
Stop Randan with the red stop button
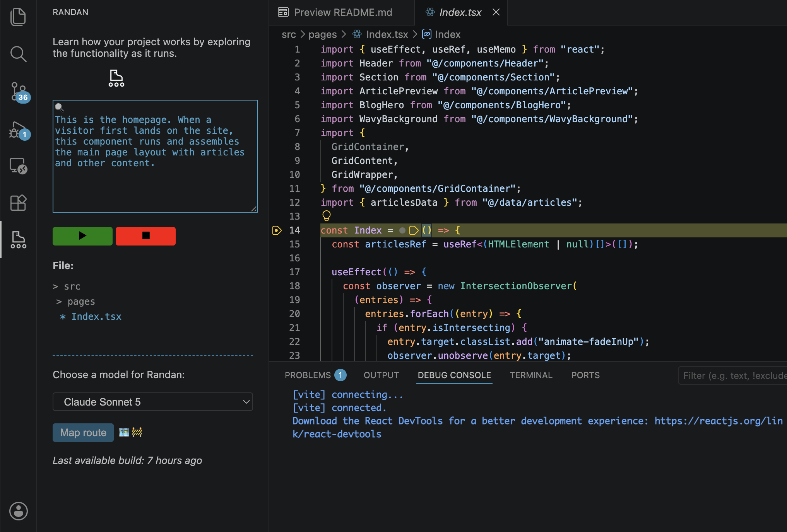pyautogui.click(x=145, y=236)
